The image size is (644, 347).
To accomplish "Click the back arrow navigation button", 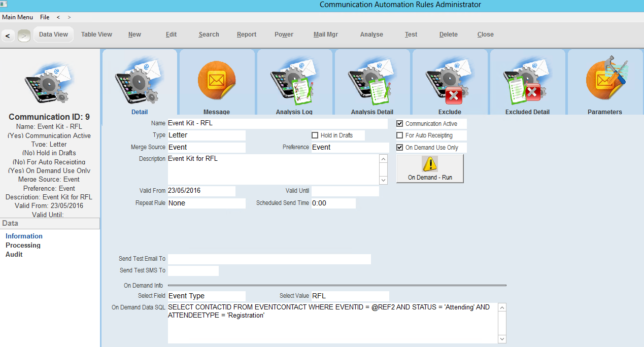I will [x=8, y=36].
